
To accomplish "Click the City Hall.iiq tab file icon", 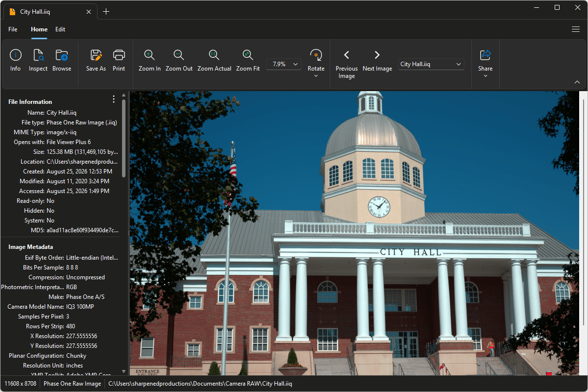I will tap(13, 12).
